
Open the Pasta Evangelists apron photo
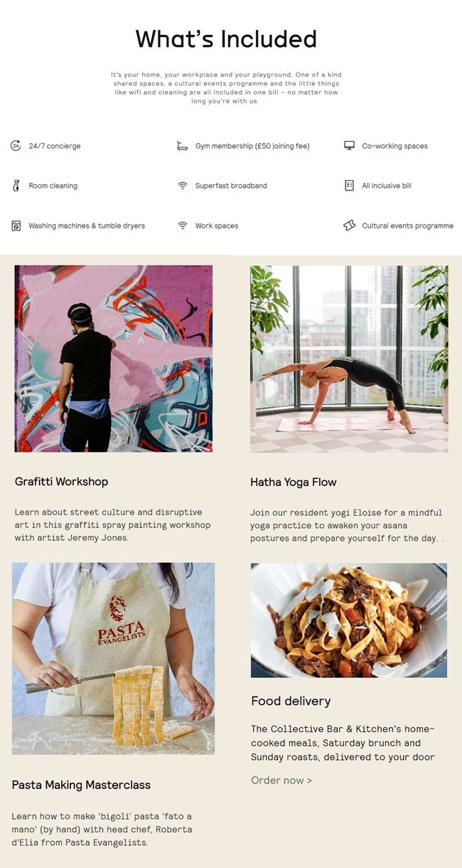(x=113, y=659)
